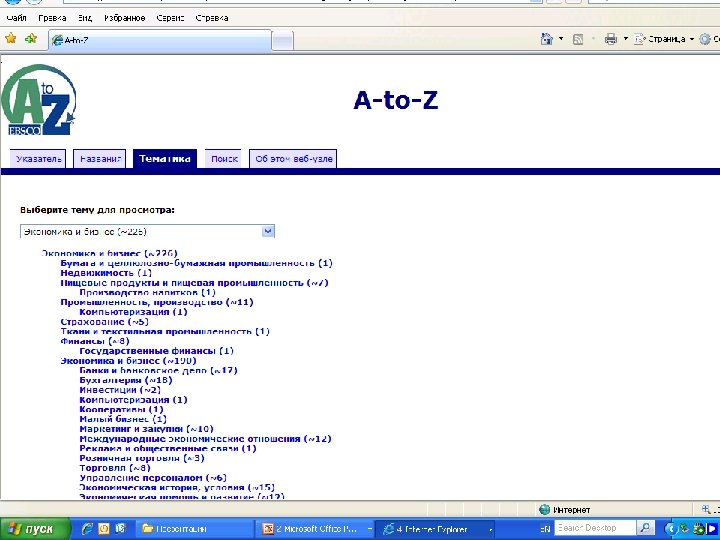Open the Справка menu
The image size is (720, 540).
click(212, 18)
